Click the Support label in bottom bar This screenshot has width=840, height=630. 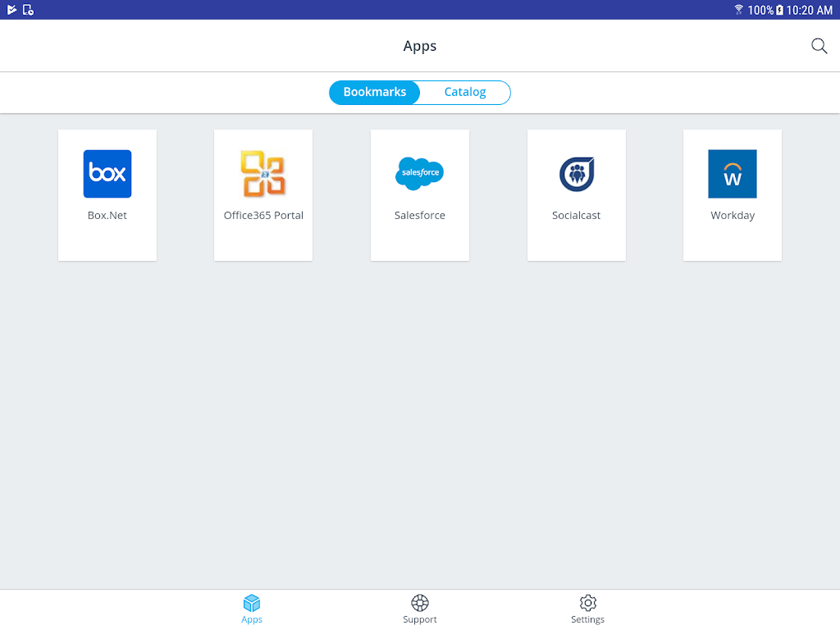point(419,619)
